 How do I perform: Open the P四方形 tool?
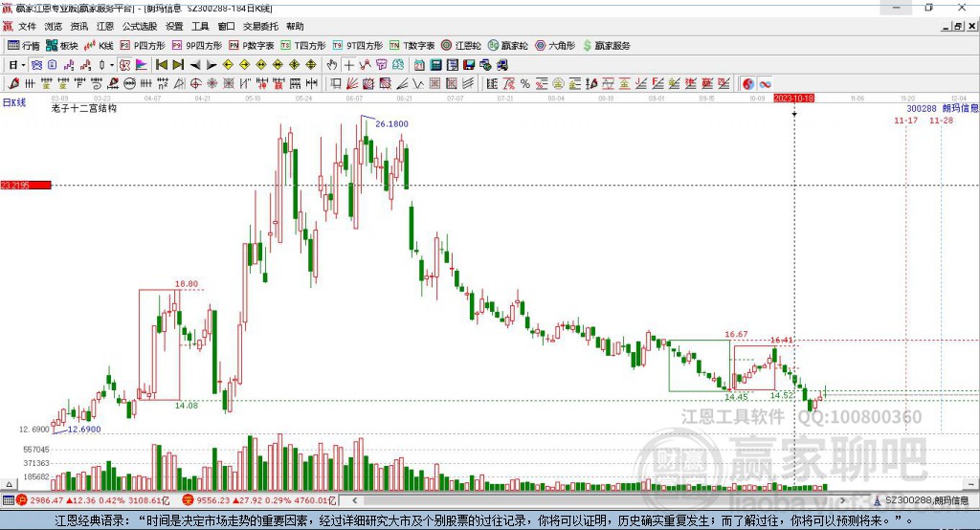click(x=142, y=46)
